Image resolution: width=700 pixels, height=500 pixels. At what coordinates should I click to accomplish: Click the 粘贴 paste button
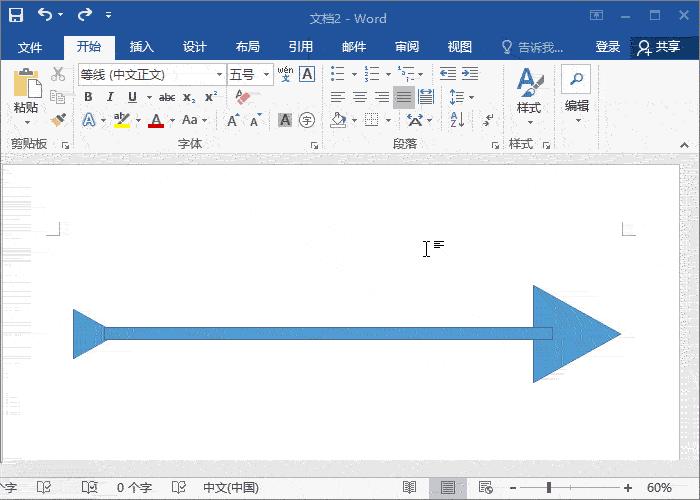point(27,90)
